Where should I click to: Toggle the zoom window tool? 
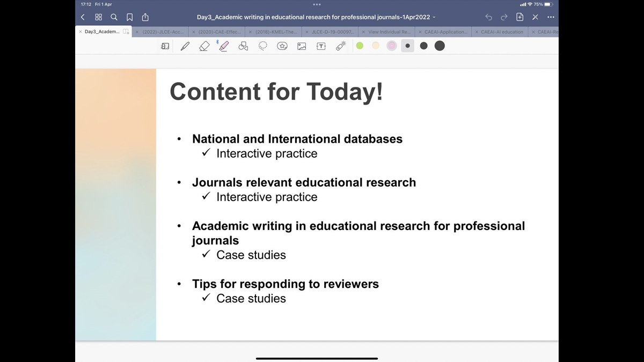click(165, 46)
